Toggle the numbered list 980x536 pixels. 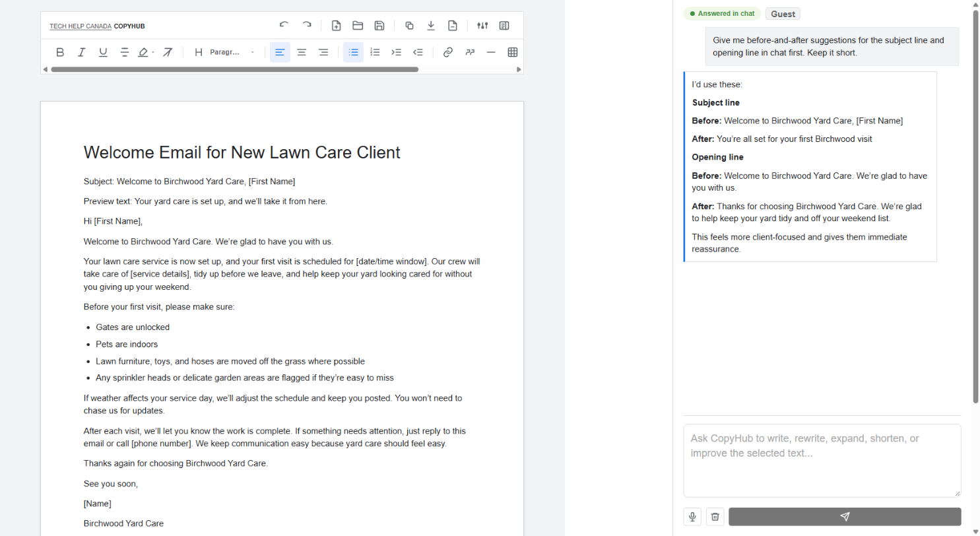[375, 52]
